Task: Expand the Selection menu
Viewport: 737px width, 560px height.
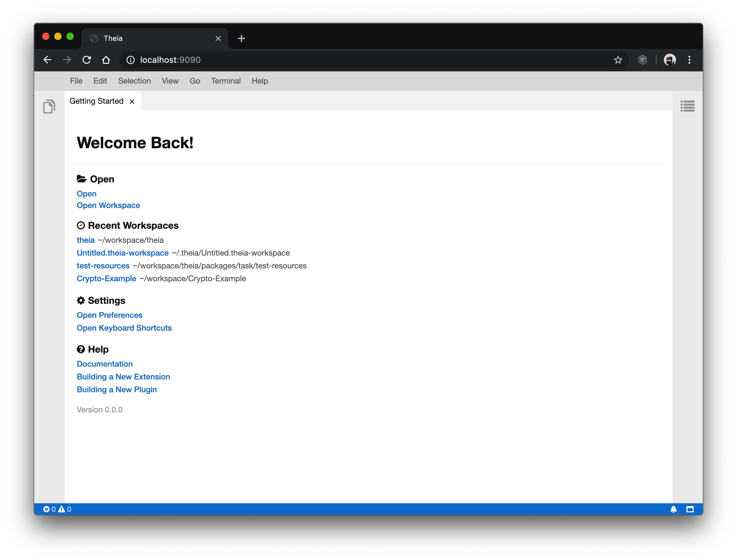Action: 134,81
